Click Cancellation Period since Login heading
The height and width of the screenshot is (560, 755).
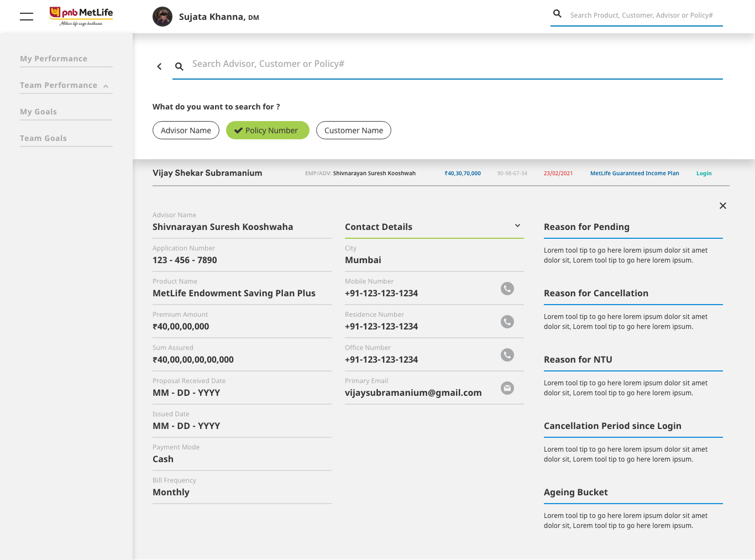coord(612,426)
